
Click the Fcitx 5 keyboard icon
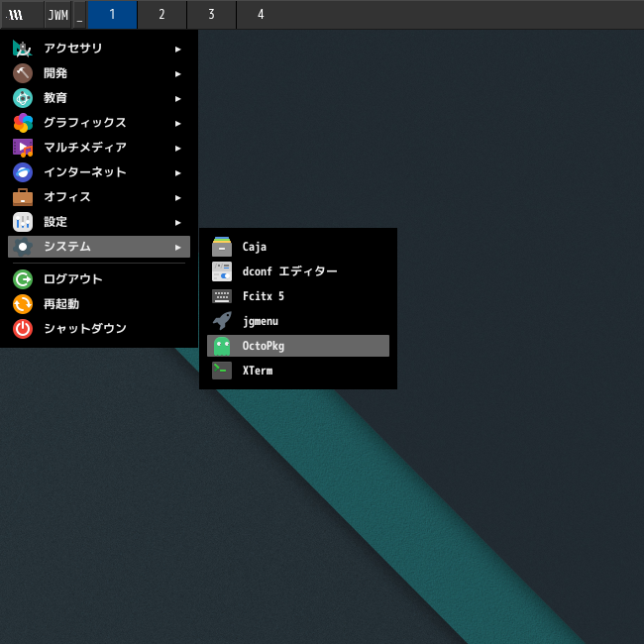[x=222, y=296]
